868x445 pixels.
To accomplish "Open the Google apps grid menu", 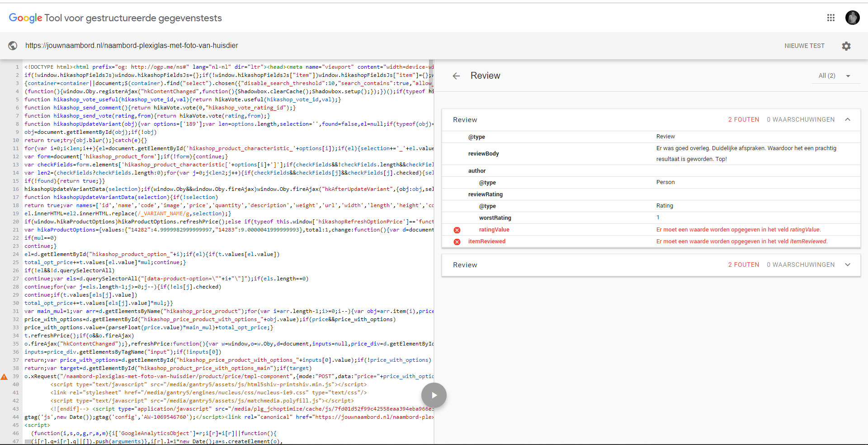I will tap(830, 18).
